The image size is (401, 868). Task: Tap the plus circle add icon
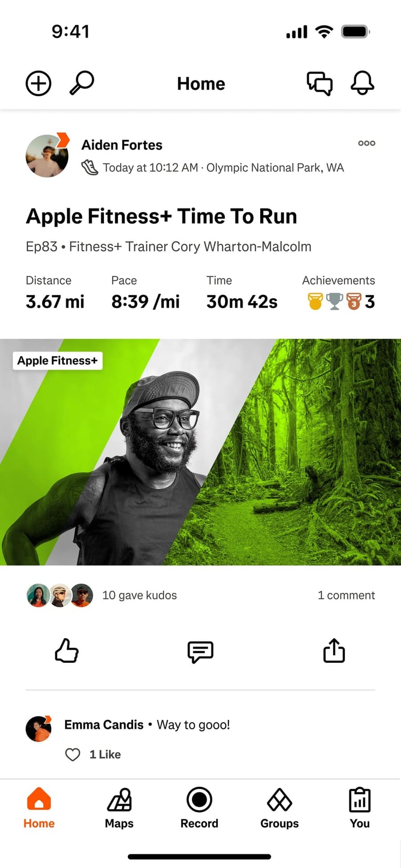click(x=38, y=83)
